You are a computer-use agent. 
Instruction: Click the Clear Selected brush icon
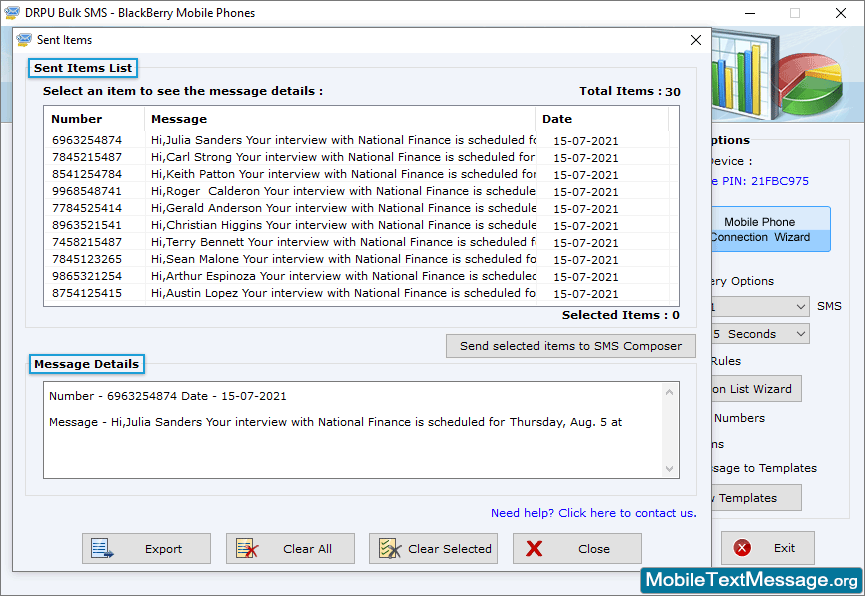390,549
